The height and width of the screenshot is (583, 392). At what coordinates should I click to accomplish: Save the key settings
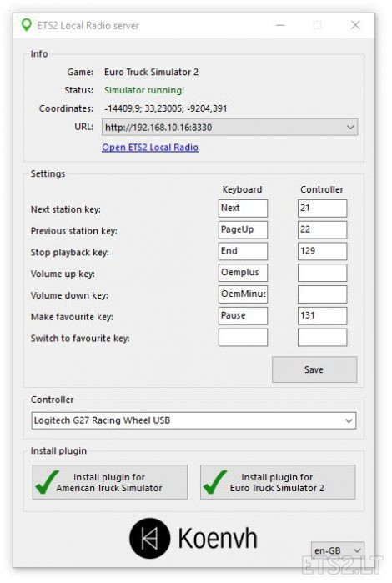coord(314,369)
